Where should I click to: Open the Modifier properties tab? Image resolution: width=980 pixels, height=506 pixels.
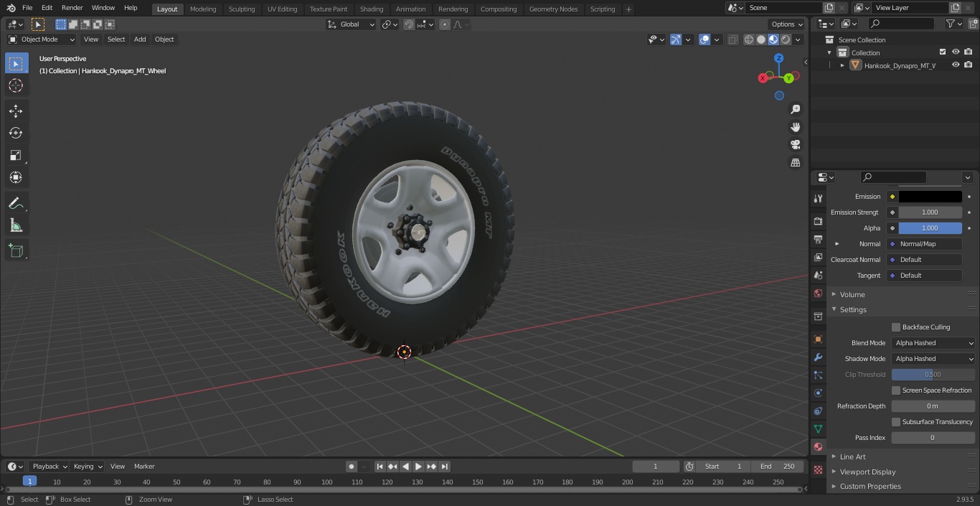tap(818, 357)
